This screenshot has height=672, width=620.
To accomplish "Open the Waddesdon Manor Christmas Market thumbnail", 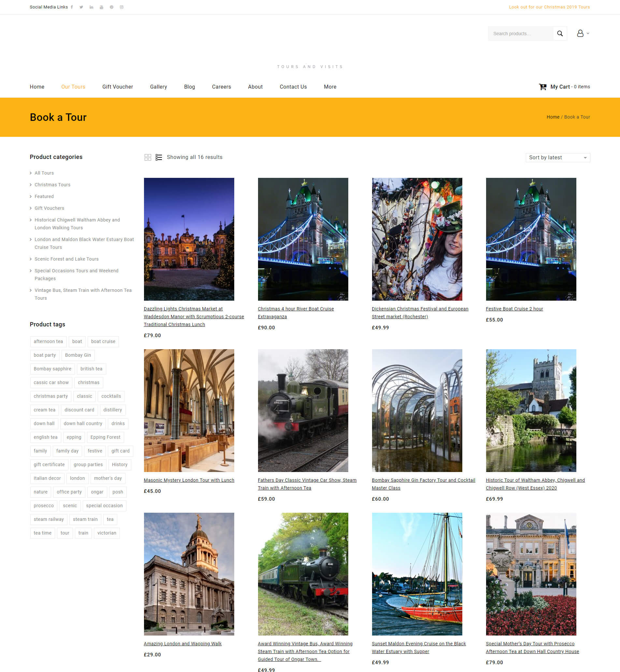I will click(189, 239).
